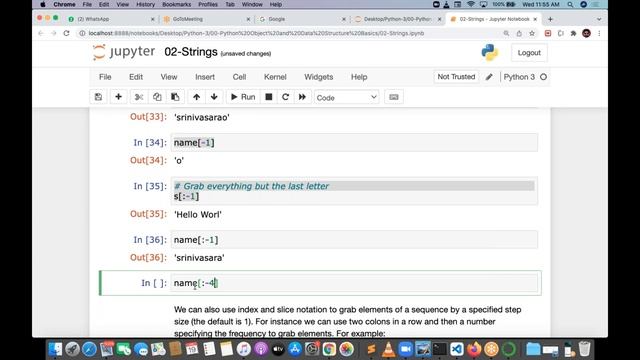640x360 pixels.
Task: Open a new Chrome tab
Action: point(550,19)
